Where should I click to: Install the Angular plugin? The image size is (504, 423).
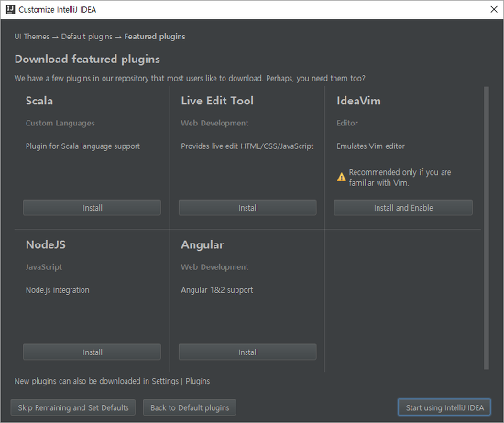point(247,352)
